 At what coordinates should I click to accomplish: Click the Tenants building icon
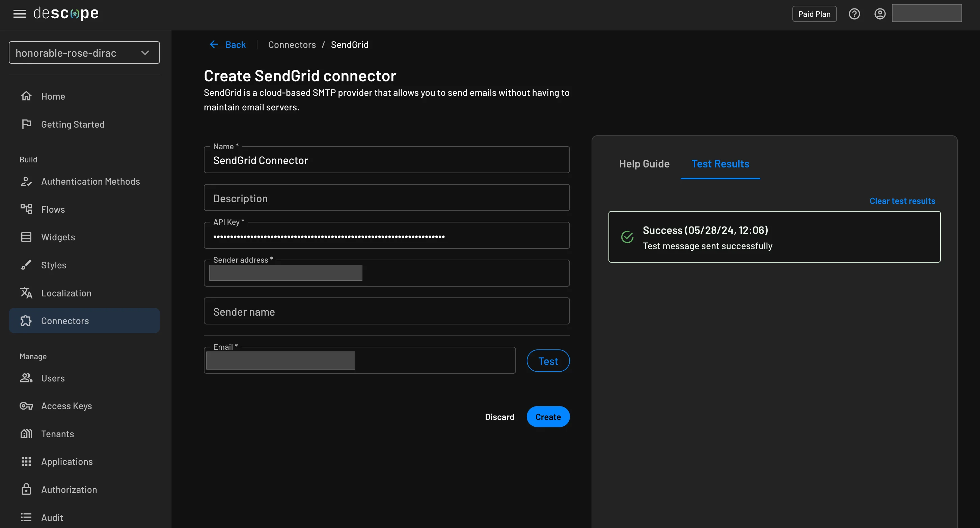[26, 433]
